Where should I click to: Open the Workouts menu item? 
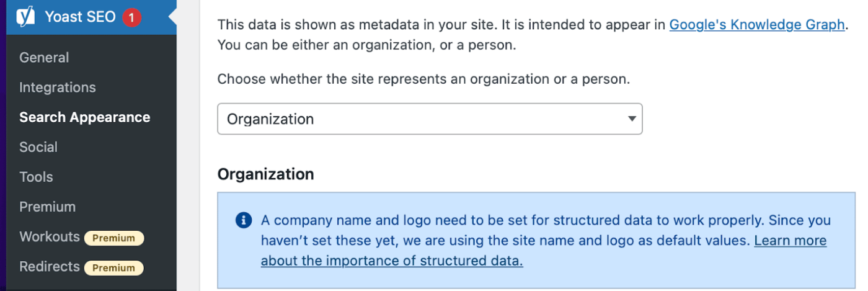coord(50,236)
